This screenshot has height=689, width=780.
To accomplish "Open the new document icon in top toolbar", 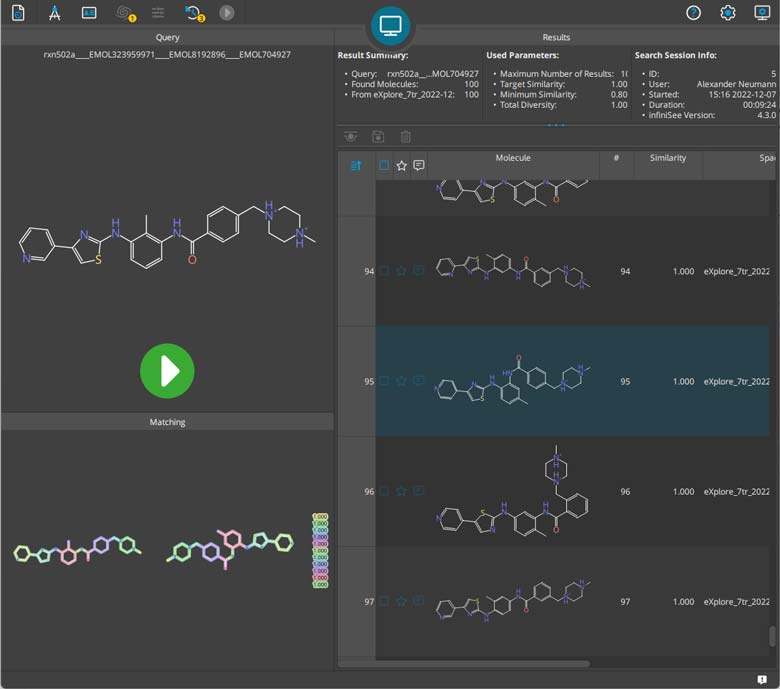I will (x=18, y=13).
